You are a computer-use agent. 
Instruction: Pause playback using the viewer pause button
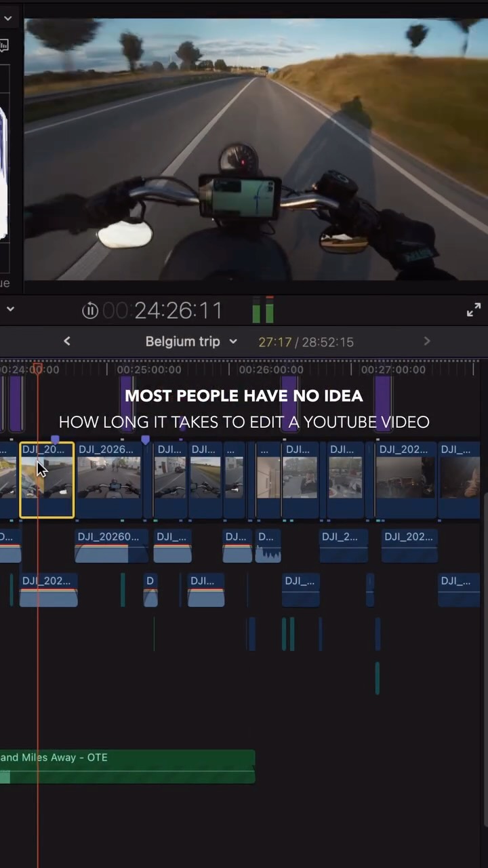pos(90,311)
